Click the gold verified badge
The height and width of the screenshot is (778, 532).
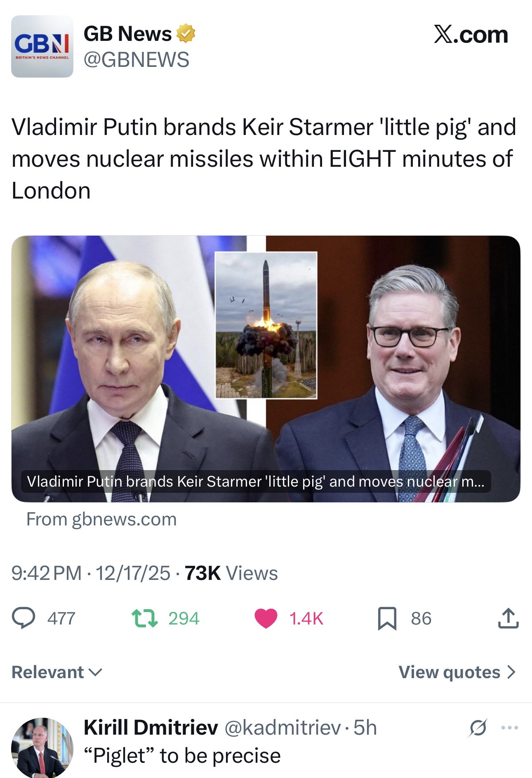coord(186,33)
